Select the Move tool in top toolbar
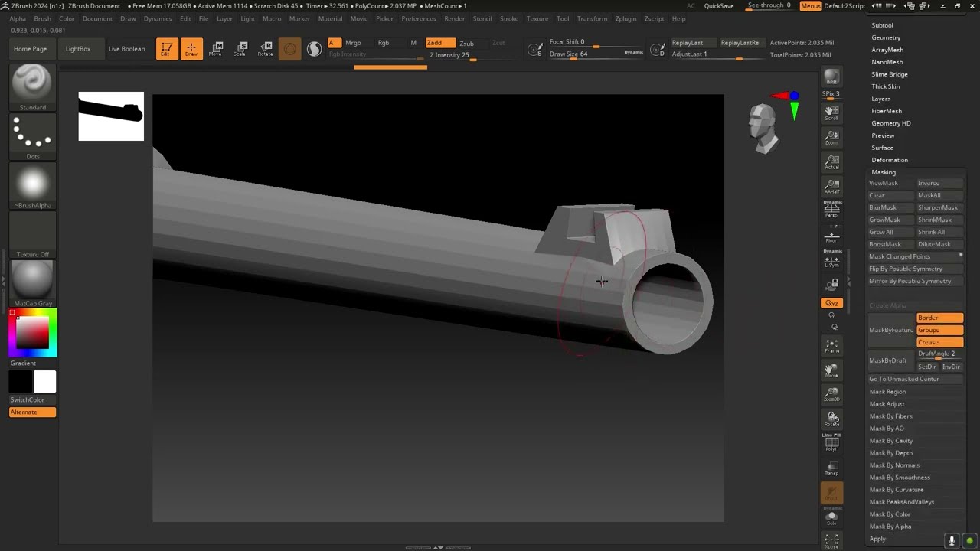 217,49
